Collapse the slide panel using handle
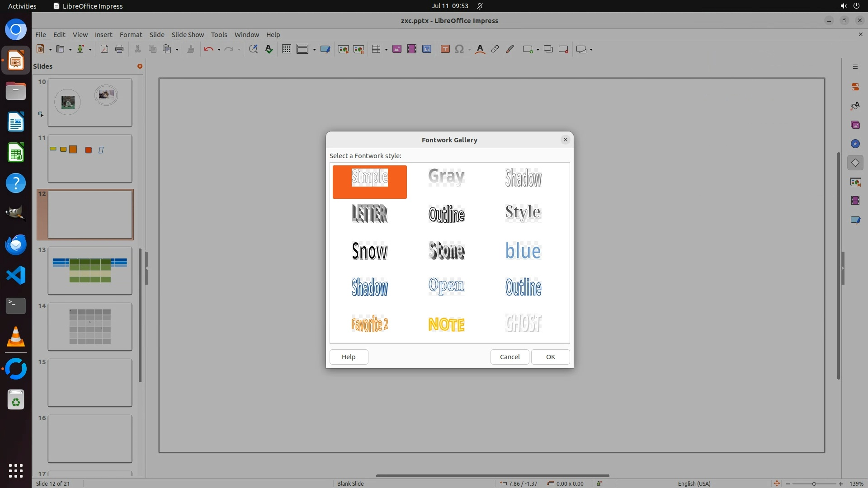This screenshot has height=488, width=868. 146,268
